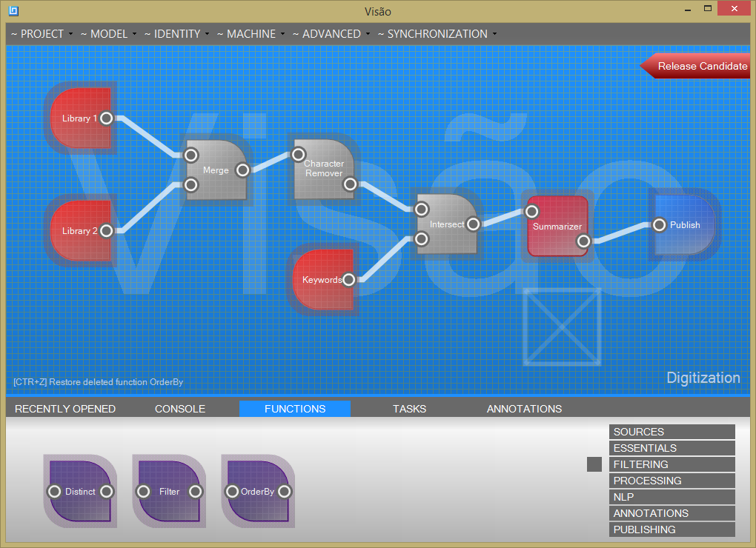
Task: Open the ADVANCED dropdown menu
Action: click(331, 34)
